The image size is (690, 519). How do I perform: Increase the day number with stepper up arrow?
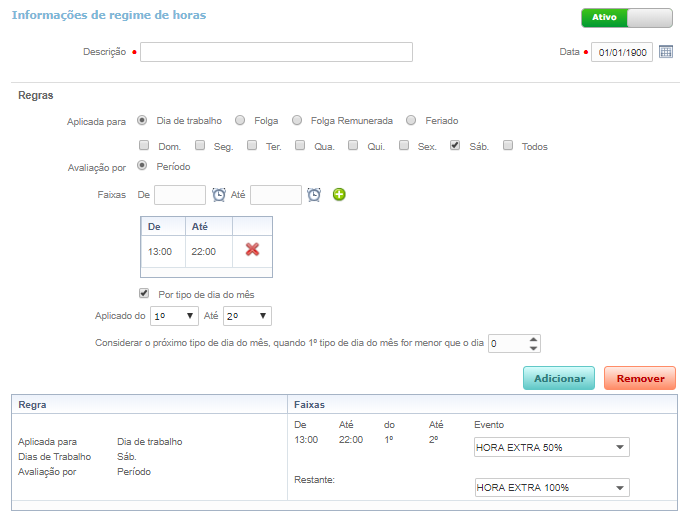click(x=534, y=339)
